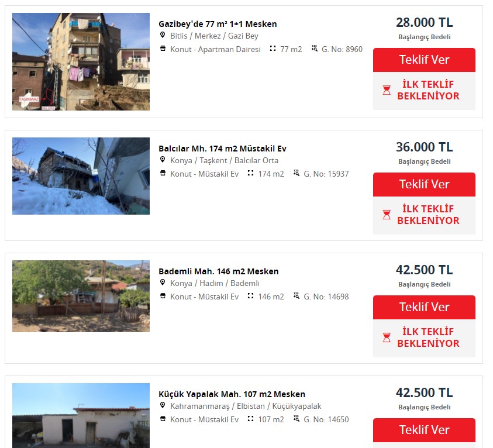Open Küçük Yapalak Mah. 107 m2 Mesken title
The height and width of the screenshot is (448, 493).
pos(232,394)
